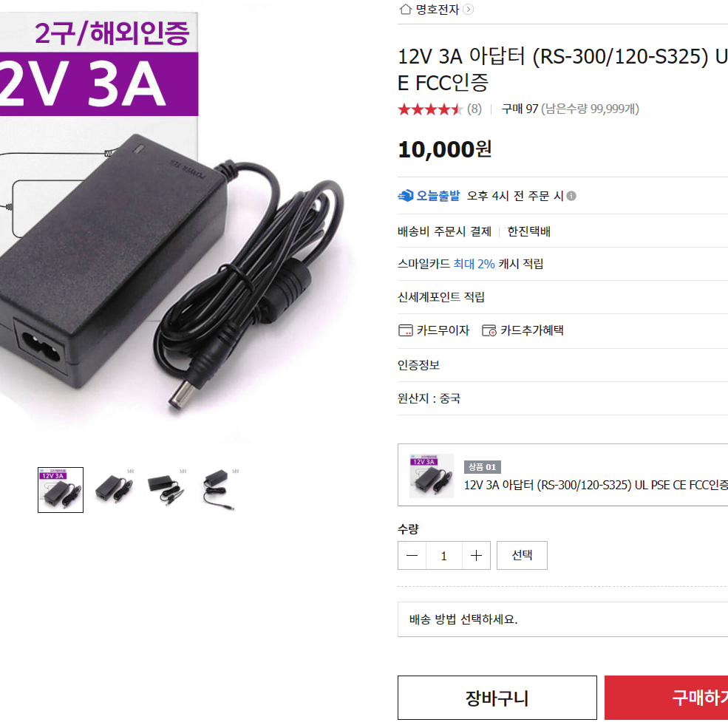Click the red star rating
The image size is (728, 728).
point(430,109)
